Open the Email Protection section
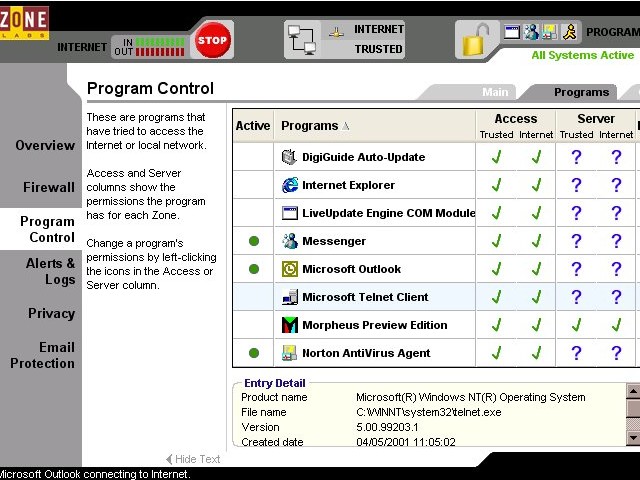The height and width of the screenshot is (480, 640). (x=42, y=355)
